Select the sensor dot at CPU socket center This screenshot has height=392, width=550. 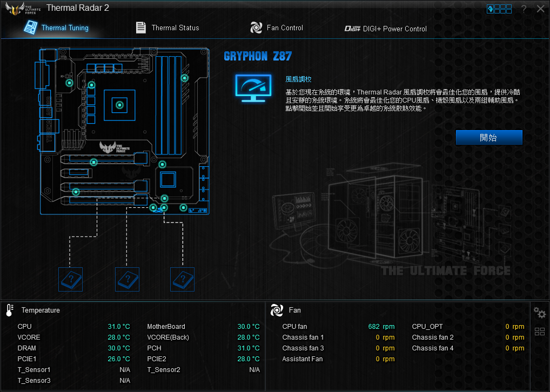pos(120,105)
